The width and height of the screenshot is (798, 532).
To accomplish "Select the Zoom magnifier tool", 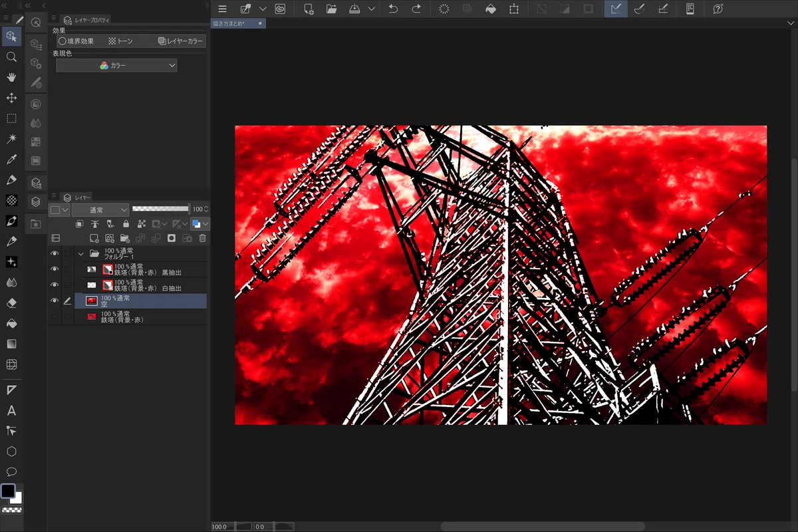I will (x=11, y=57).
